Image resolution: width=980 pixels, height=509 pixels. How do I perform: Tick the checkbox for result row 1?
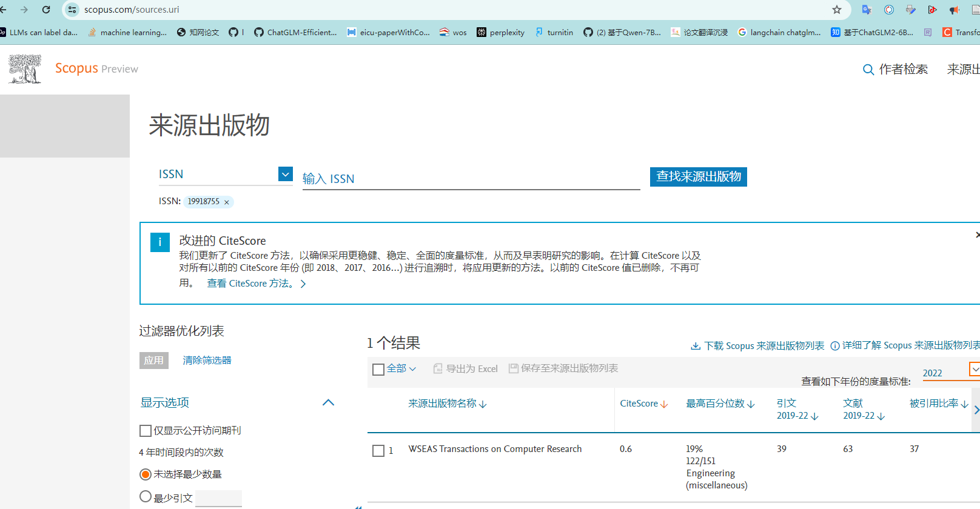click(378, 451)
